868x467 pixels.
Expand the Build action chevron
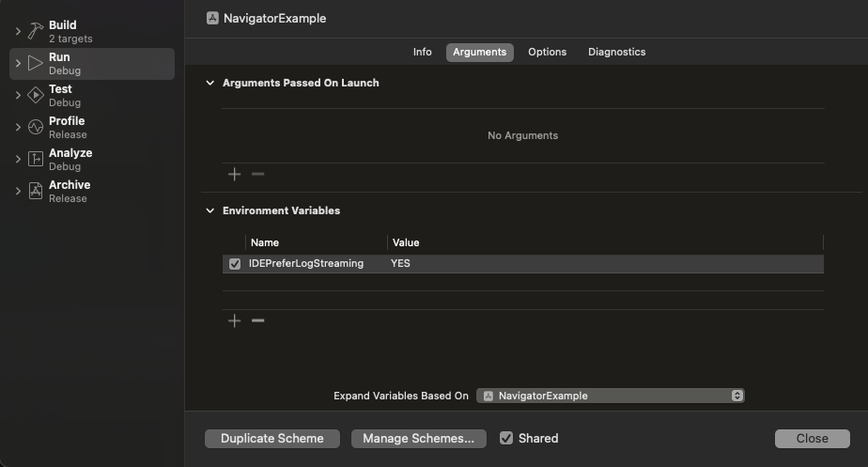[x=18, y=32]
